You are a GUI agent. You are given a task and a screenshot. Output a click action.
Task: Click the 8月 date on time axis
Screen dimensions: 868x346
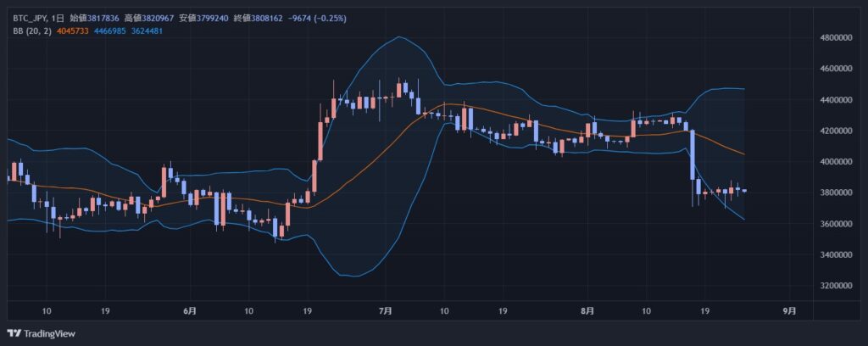pyautogui.click(x=587, y=311)
